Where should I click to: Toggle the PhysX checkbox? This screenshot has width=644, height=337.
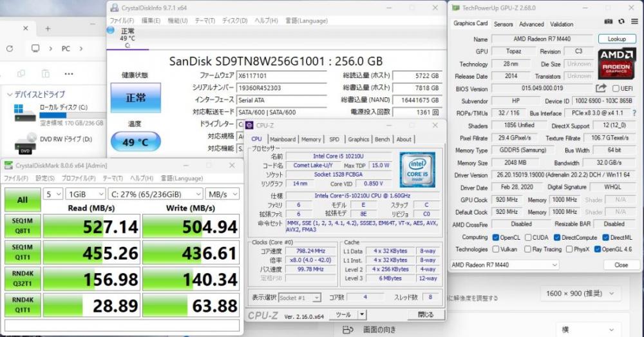[x=569, y=249]
